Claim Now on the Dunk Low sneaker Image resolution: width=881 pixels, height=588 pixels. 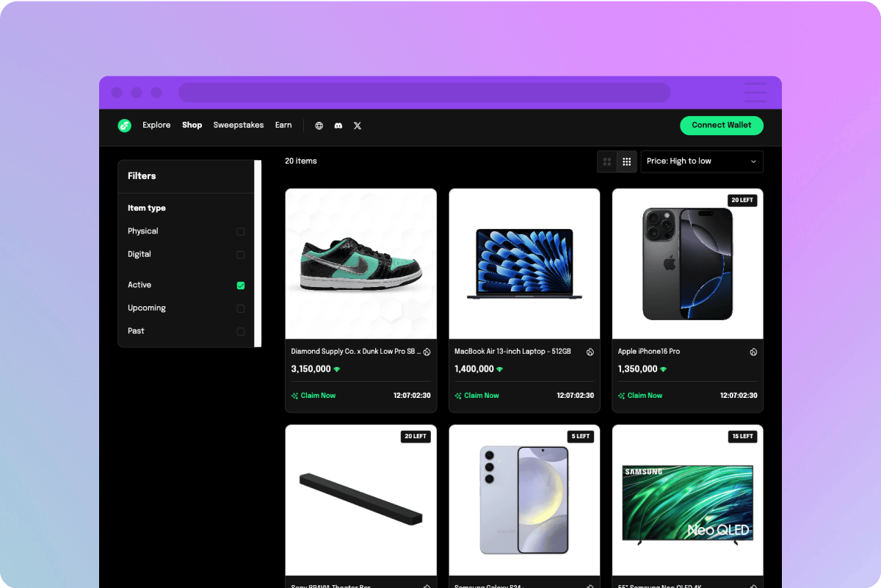[x=313, y=396]
